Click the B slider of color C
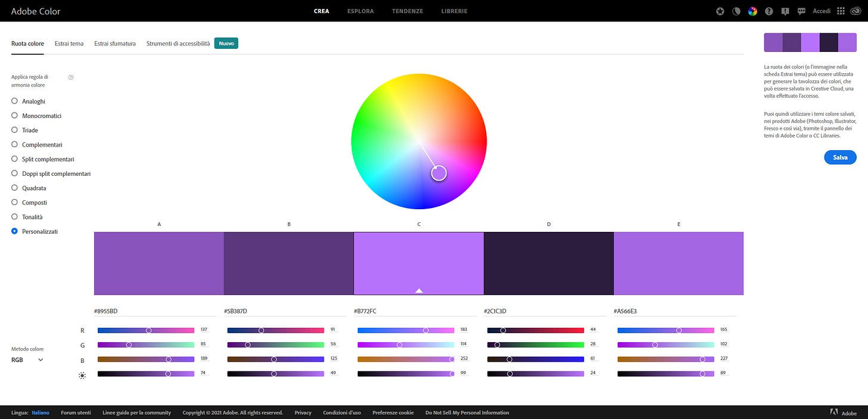This screenshot has height=419, width=868. 406,359
